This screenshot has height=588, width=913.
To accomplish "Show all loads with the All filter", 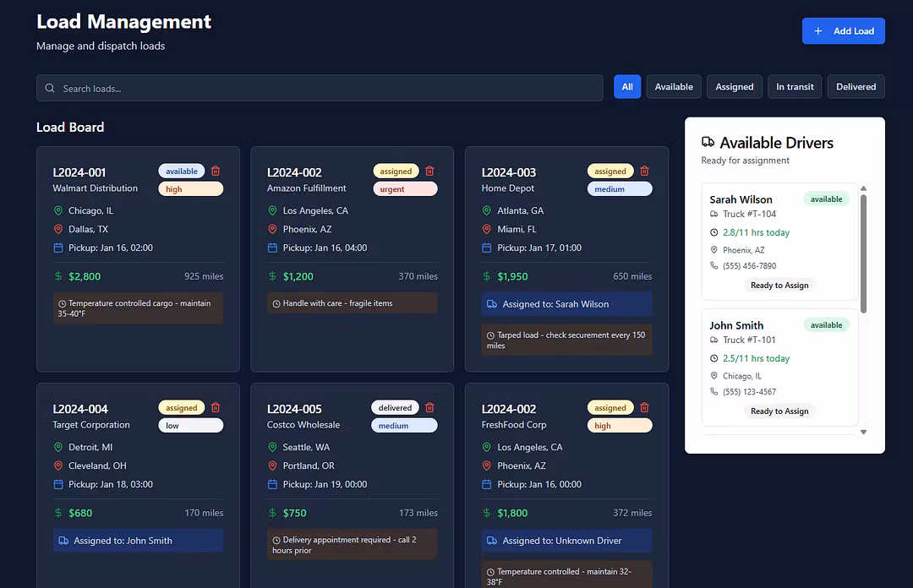I will click(x=627, y=87).
